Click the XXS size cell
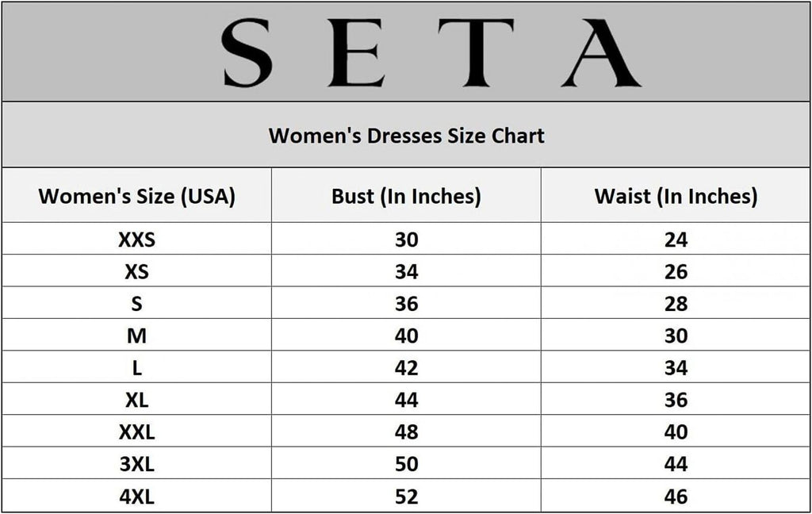812x514 pixels. pyautogui.click(x=137, y=240)
